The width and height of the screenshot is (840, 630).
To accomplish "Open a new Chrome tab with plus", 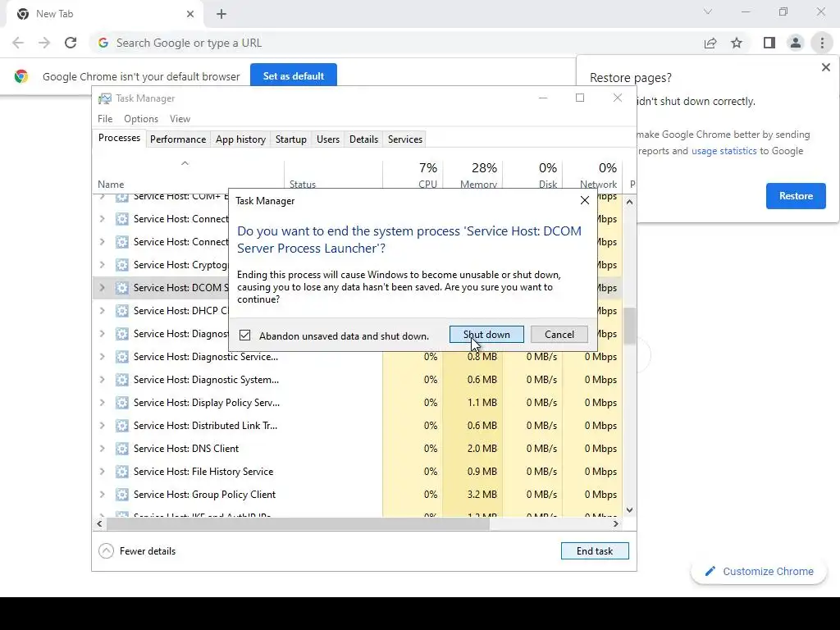I will click(x=221, y=14).
